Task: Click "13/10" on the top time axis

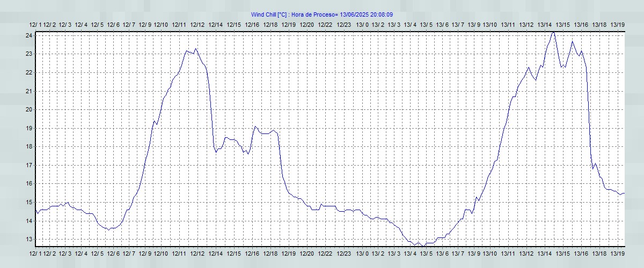Action: coord(490,25)
